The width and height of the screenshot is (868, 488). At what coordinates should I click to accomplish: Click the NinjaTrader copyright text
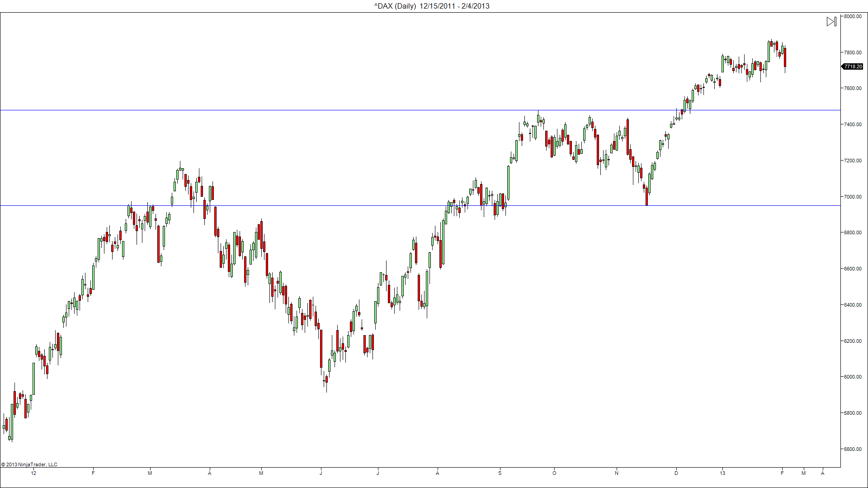29,464
